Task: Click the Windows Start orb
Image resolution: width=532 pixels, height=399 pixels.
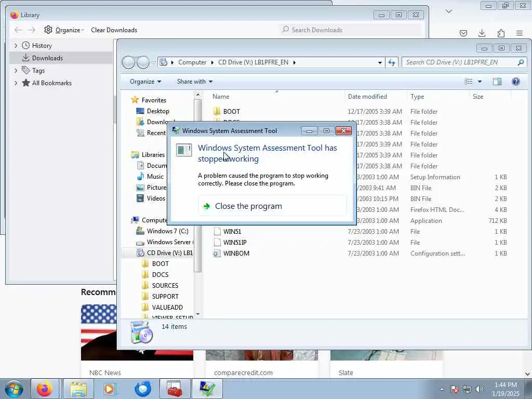Action: click(14, 389)
